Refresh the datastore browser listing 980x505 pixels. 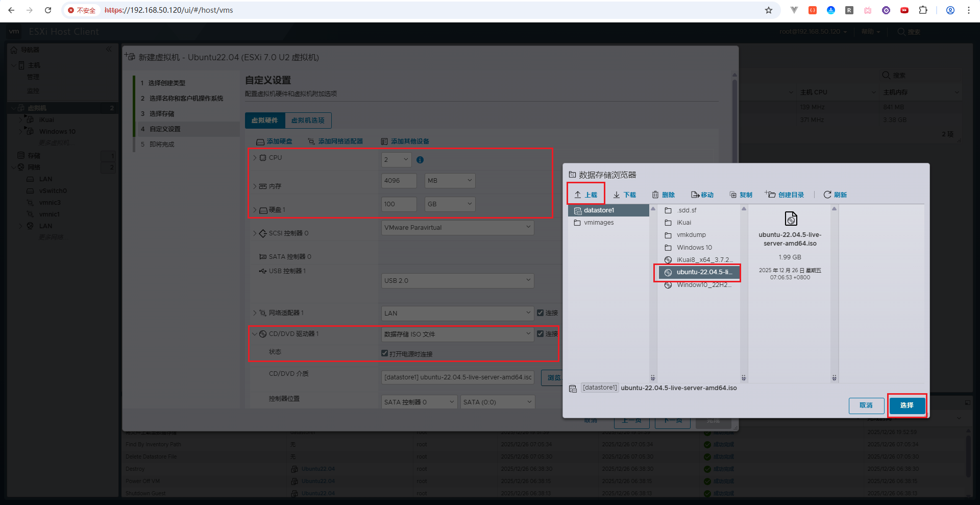click(x=827, y=195)
